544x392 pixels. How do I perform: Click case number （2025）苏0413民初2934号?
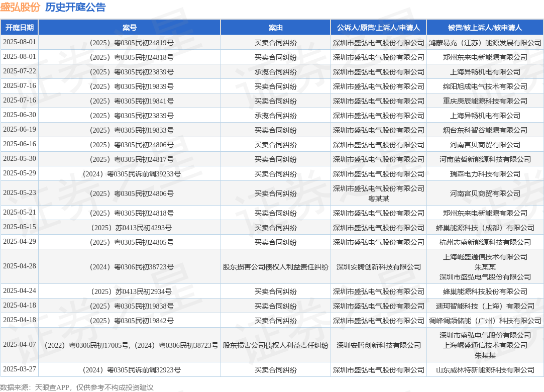coord(132,291)
